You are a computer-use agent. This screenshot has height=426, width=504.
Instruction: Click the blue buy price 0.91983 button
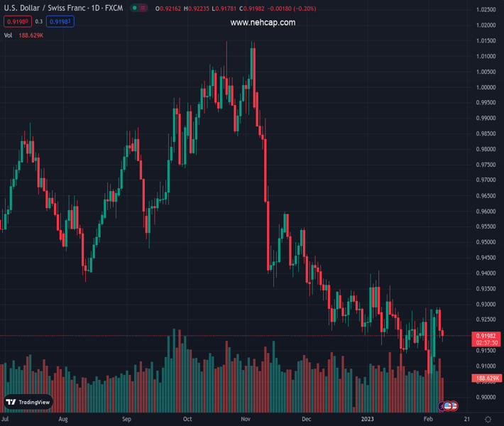60,22
